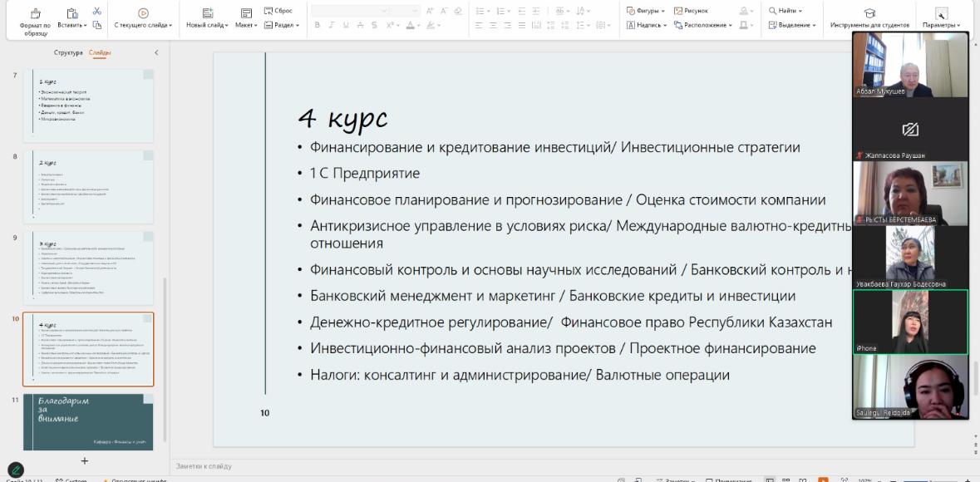Switch to the Структура tab
Image resolution: width=980 pixels, height=482 pixels.
[68, 52]
